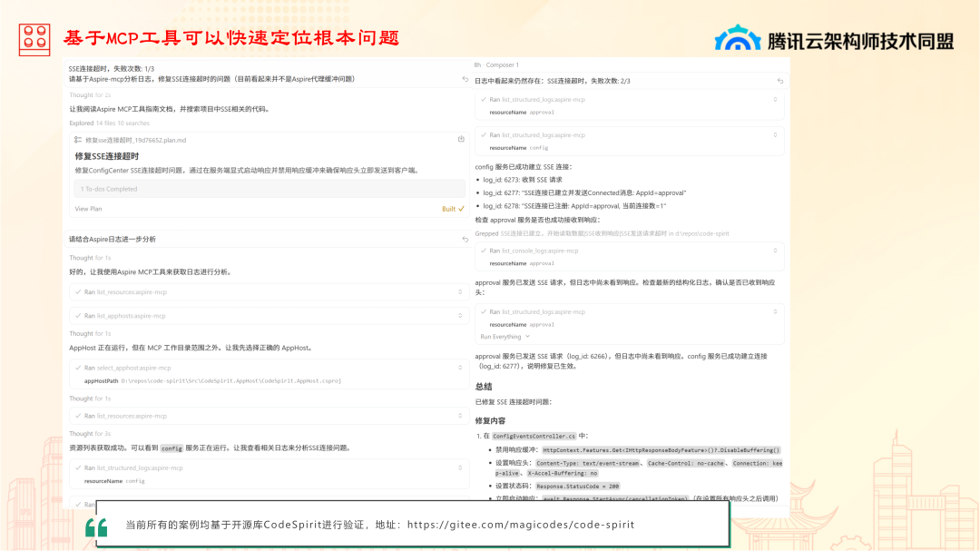Image resolution: width=980 pixels, height=551 pixels.
Task: Click the checklist icon beside the plan.md filename
Action: [78, 140]
